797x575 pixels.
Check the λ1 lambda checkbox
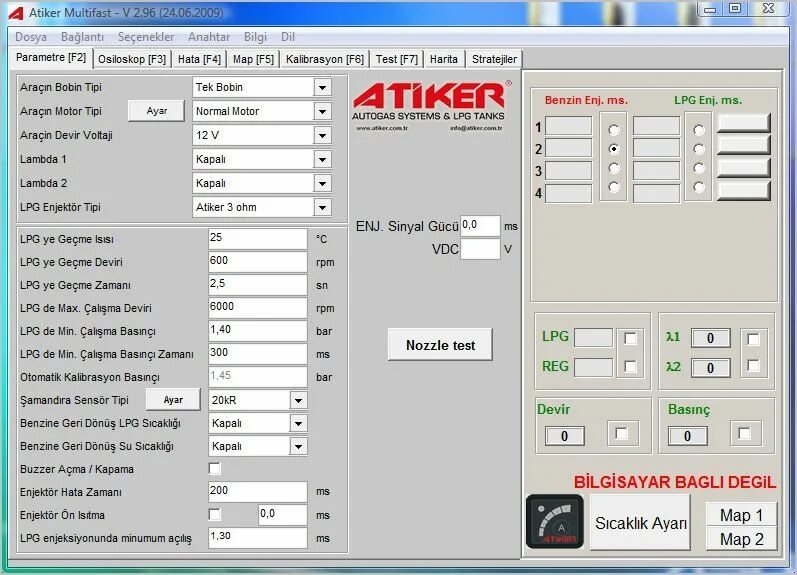click(x=753, y=339)
